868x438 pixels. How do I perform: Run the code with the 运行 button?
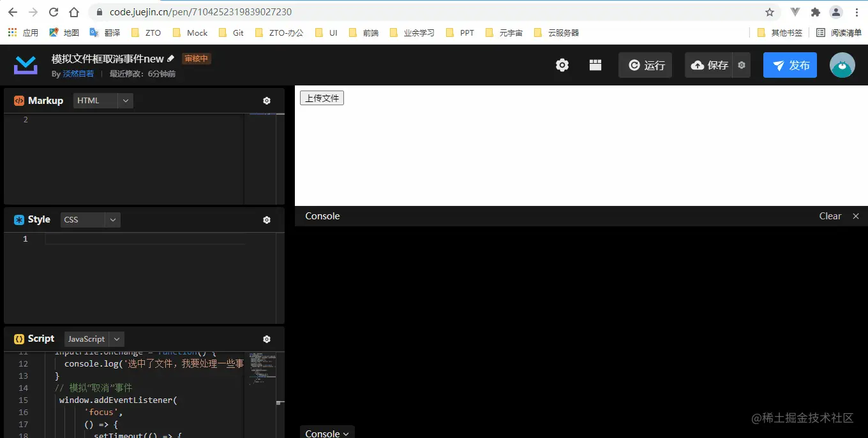[645, 64]
